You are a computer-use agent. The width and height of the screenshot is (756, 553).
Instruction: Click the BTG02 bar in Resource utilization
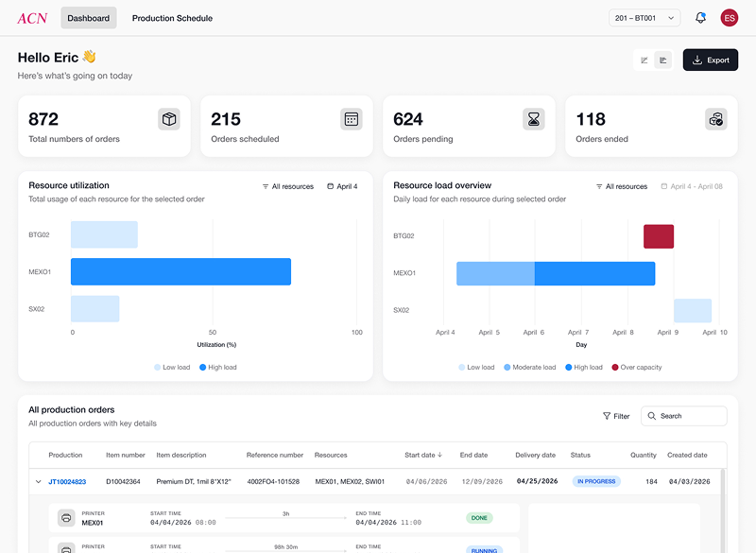(104, 234)
